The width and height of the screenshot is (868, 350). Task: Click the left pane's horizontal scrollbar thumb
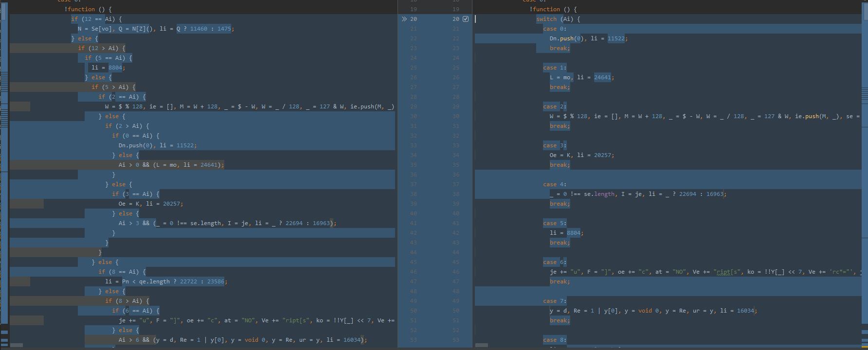[x=17, y=346]
